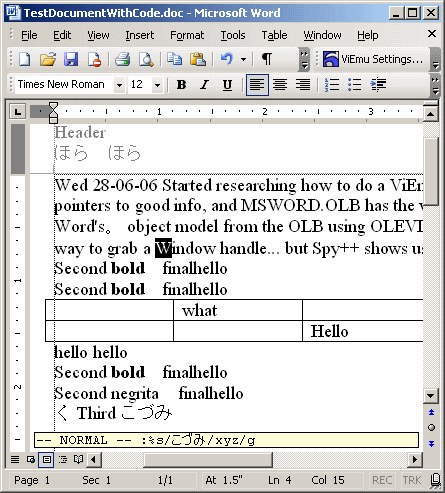The width and height of the screenshot is (445, 493).
Task: Turn on the numbered list
Action: (x=332, y=85)
